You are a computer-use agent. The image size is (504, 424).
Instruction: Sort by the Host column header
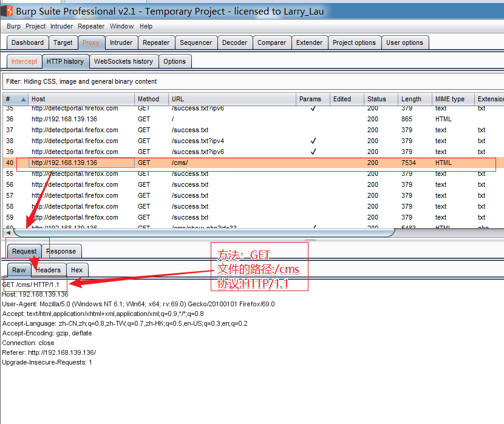(x=81, y=99)
